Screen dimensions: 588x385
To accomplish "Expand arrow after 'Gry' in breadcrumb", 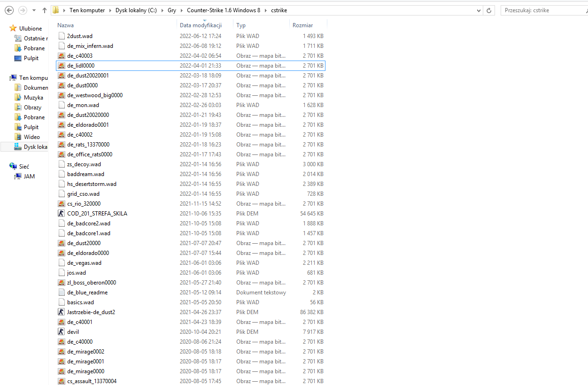I will (x=181, y=10).
